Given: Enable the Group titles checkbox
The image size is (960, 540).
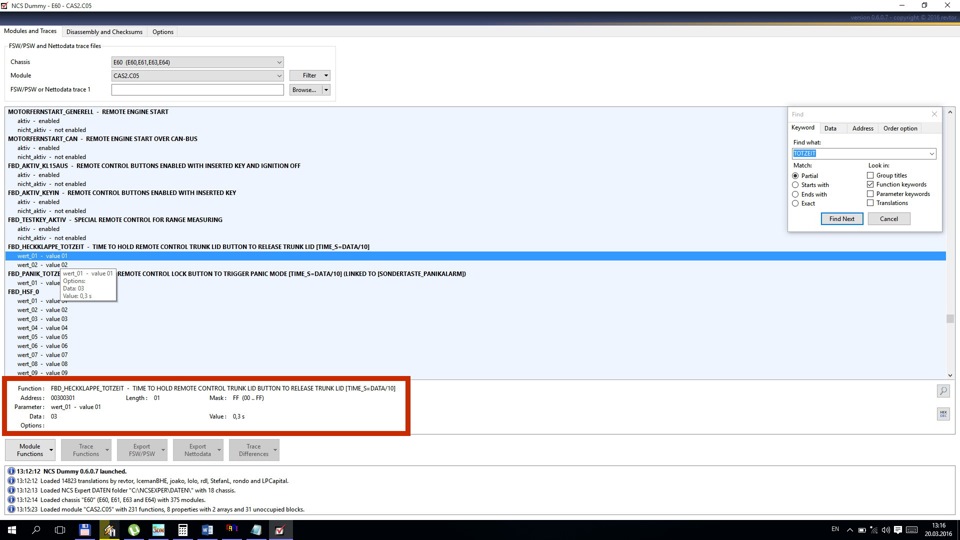Looking at the screenshot, I should tap(870, 175).
